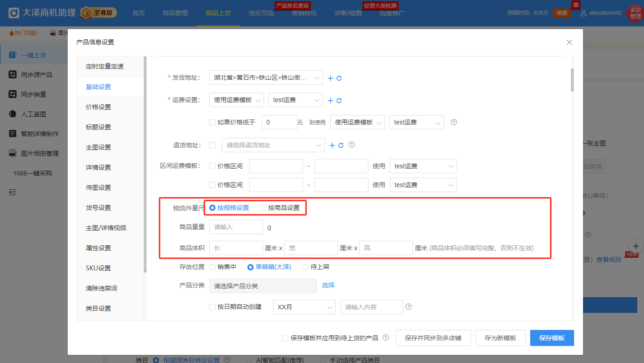Click the 如果价格低于 amount field

(x=279, y=122)
